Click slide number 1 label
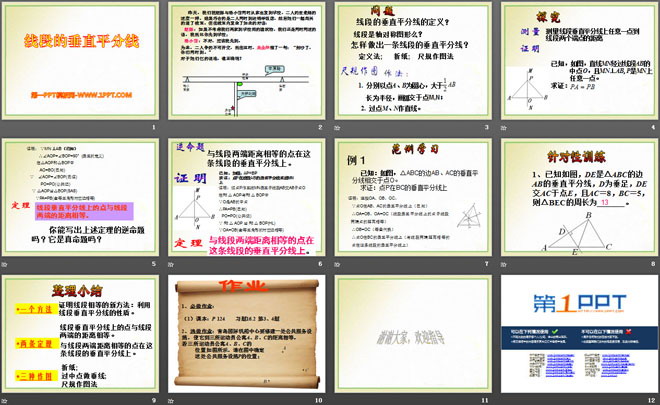Image resolution: width=660 pixels, height=405 pixels. click(x=154, y=127)
